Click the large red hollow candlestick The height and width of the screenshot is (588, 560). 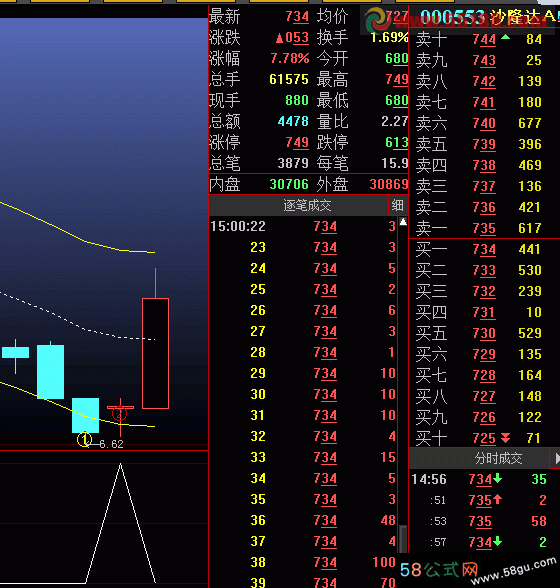pyautogui.click(x=155, y=353)
